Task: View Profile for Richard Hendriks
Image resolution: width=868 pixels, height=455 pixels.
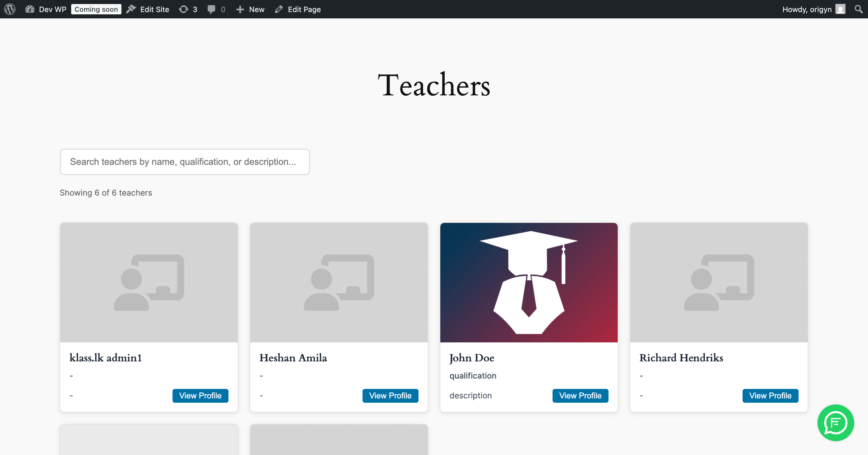Action: (770, 395)
